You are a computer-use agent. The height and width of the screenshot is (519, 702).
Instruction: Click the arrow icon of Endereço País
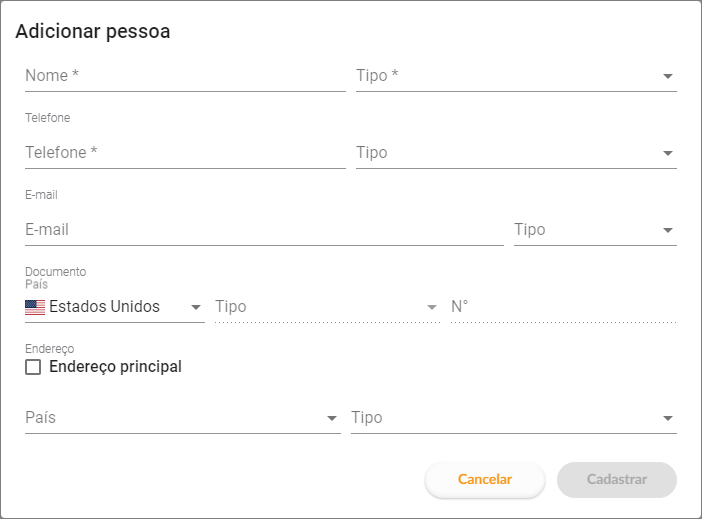[332, 418]
